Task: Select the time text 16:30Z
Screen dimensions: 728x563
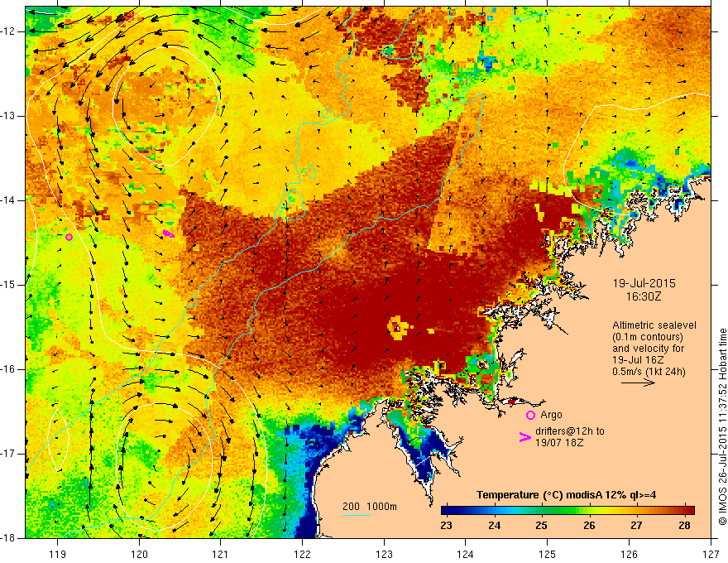Action: click(643, 296)
